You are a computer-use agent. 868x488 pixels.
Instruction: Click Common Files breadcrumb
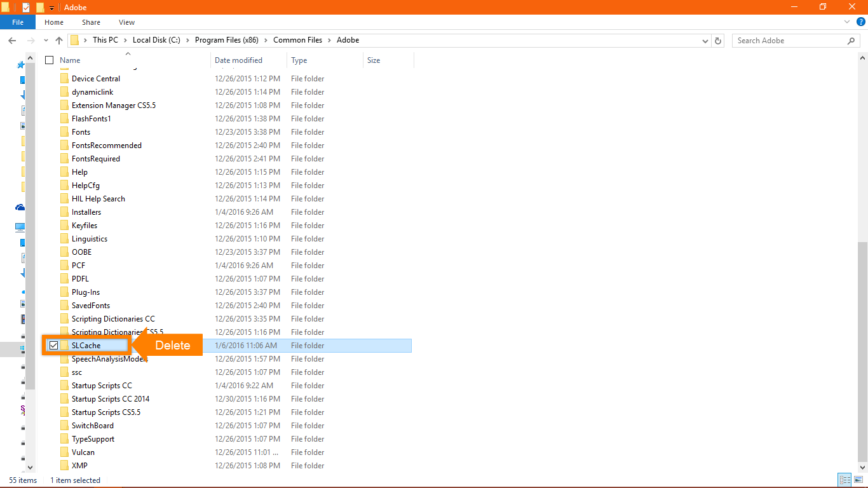point(297,40)
